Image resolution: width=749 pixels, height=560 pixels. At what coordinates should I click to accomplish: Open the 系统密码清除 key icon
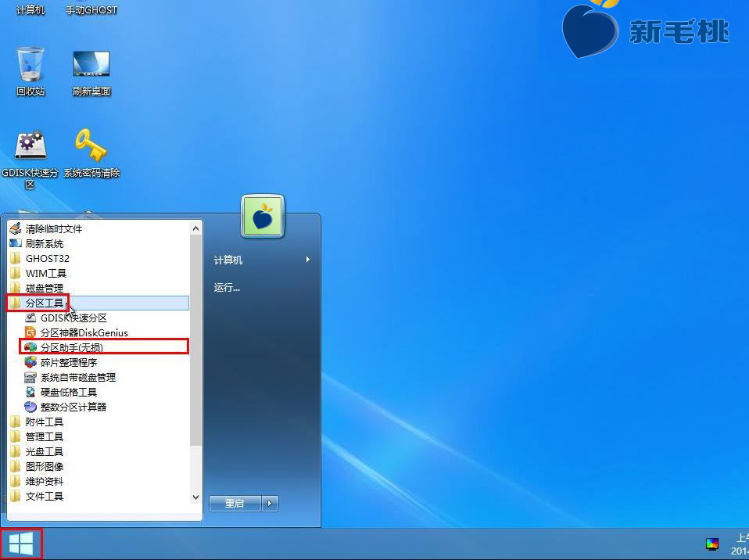click(91, 153)
